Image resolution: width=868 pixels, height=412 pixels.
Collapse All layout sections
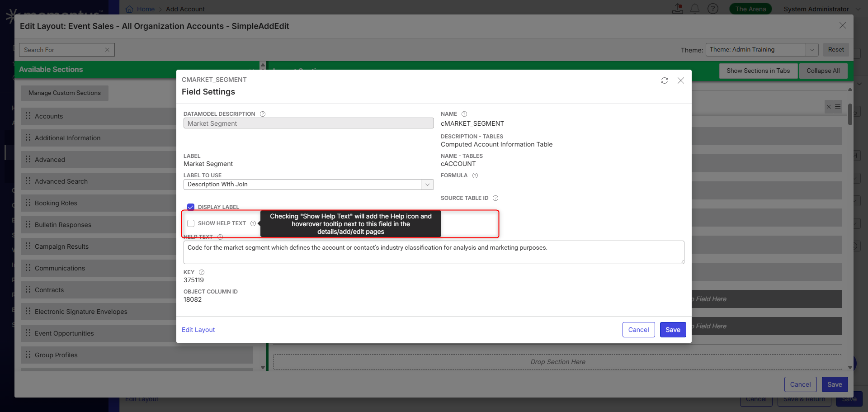point(823,71)
